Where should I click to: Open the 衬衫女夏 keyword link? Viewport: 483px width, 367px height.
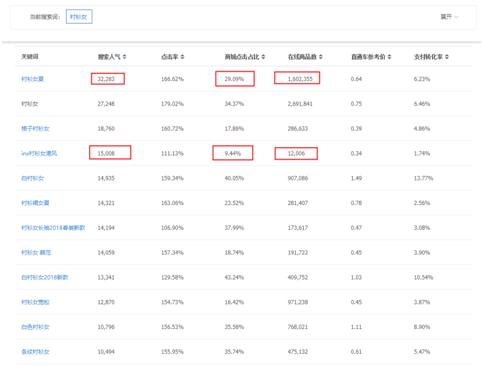pyautogui.click(x=32, y=79)
